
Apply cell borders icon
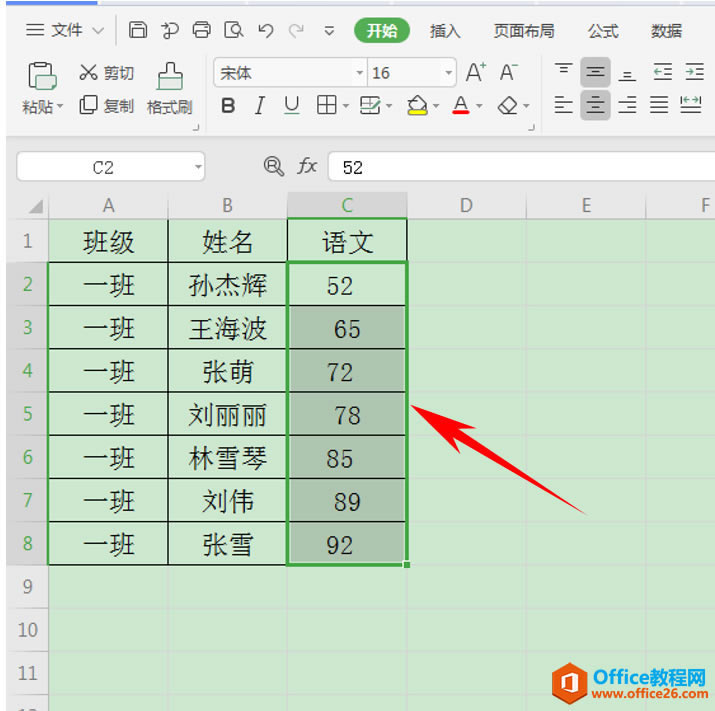[326, 105]
